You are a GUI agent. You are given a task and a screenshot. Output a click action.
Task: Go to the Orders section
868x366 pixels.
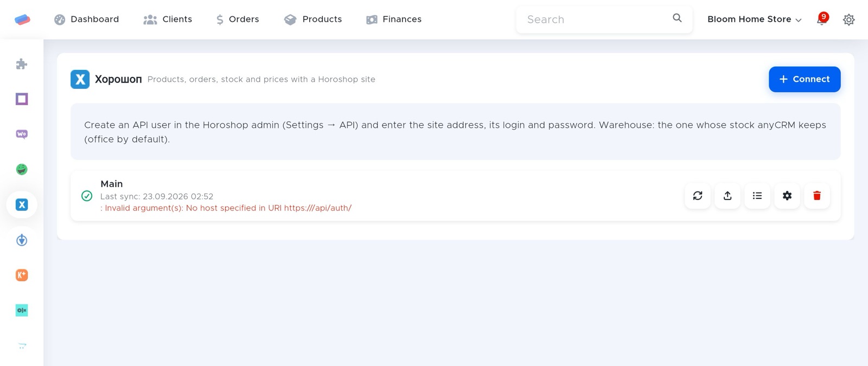(x=238, y=20)
